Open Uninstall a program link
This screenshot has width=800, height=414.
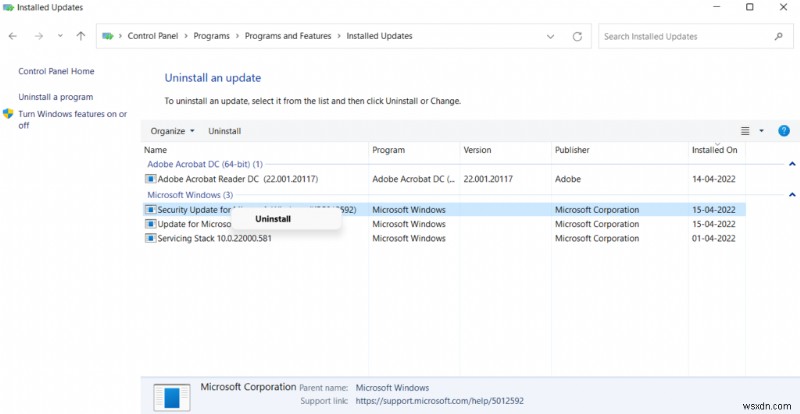click(56, 97)
